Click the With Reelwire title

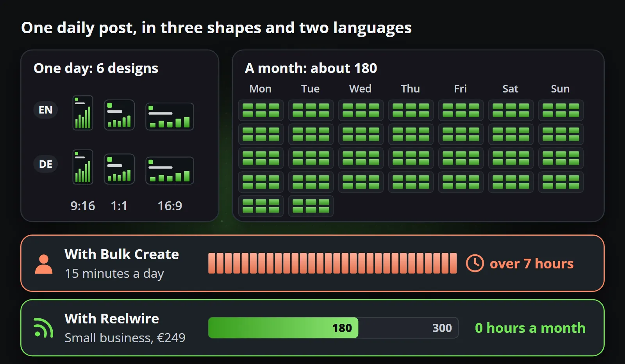tap(112, 319)
